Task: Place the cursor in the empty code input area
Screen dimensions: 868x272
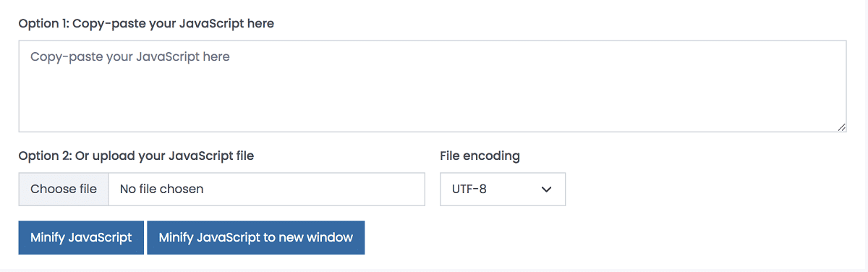Action: click(433, 86)
